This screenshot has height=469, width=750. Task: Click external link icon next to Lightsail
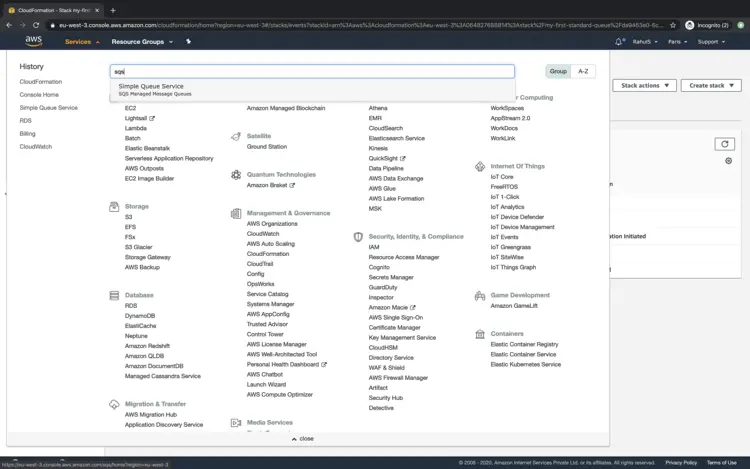(x=152, y=118)
